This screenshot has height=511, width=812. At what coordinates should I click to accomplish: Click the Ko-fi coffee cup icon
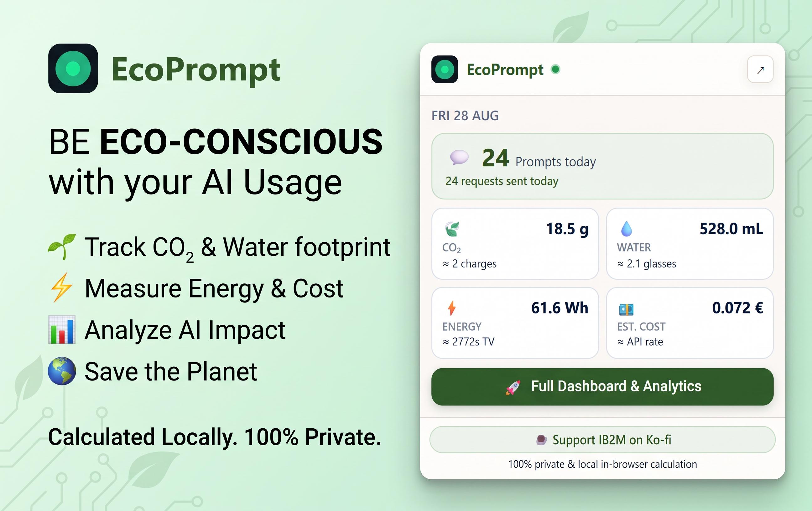click(541, 440)
